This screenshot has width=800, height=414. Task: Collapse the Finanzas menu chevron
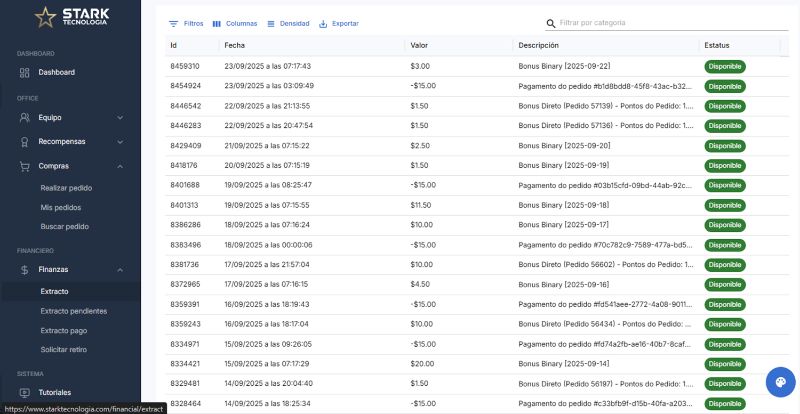(x=120, y=269)
